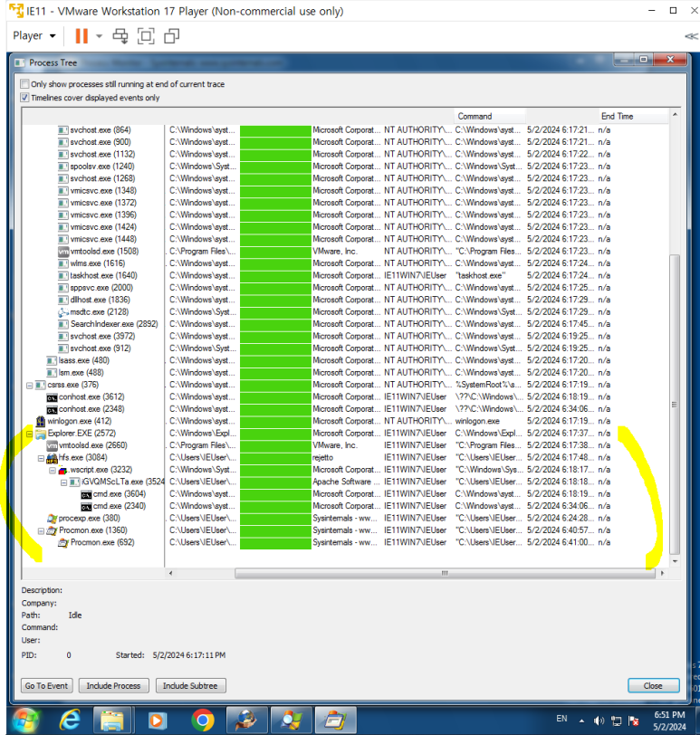The height and width of the screenshot is (735, 700).
Task: Collapse the VMware toolbar chevron
Action: 691,36
